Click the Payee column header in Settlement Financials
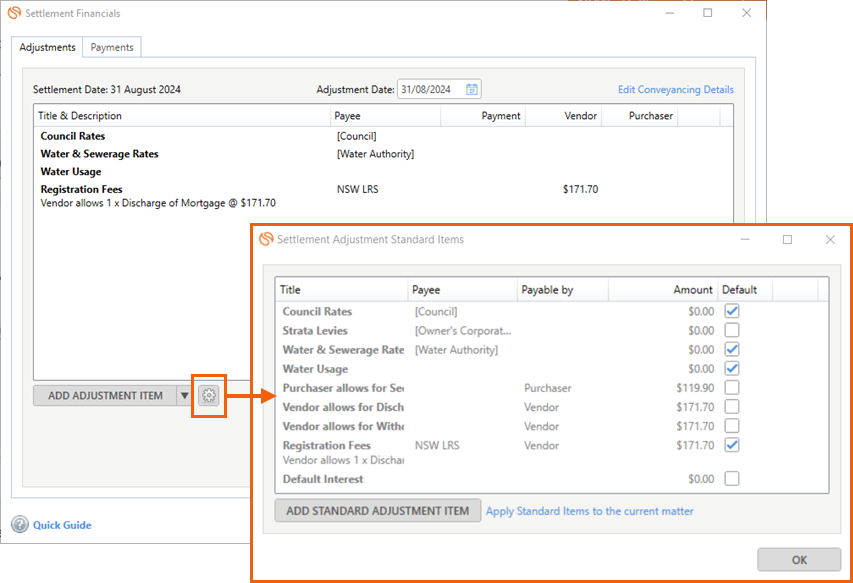 coord(385,115)
